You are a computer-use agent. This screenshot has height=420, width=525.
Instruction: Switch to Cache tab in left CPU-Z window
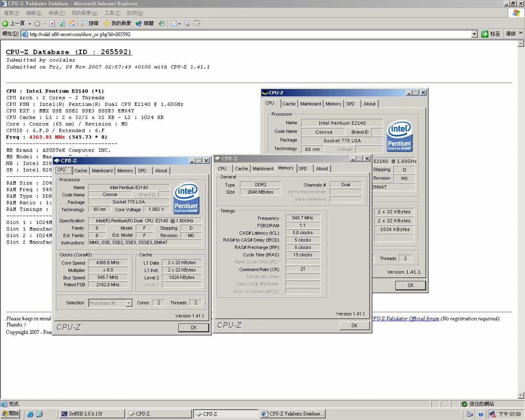click(x=80, y=171)
